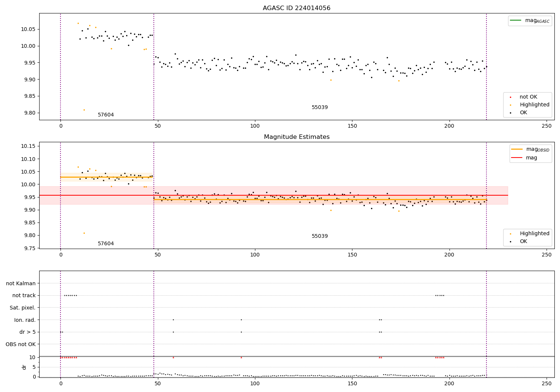Screen dimensions: 560x392
Task: Click the 9.75 y-axis tick label
Action: coord(29,248)
